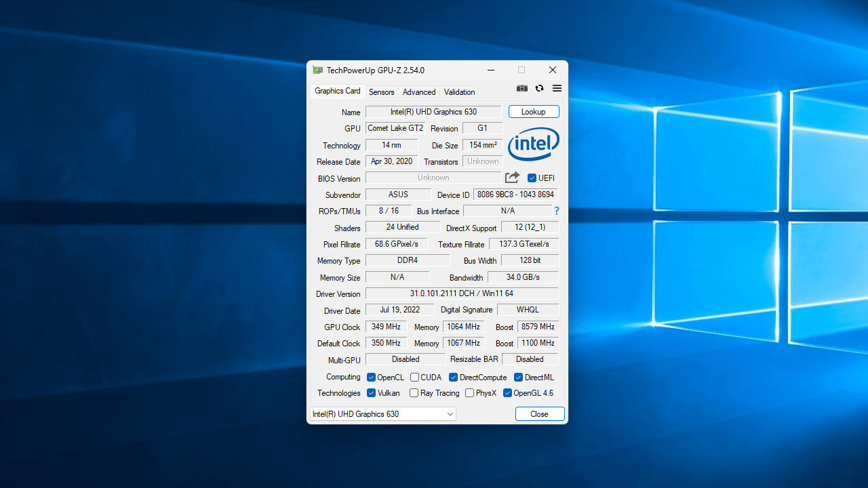This screenshot has width=868, height=488.
Task: Click the Close button at the bottom
Action: [540, 414]
